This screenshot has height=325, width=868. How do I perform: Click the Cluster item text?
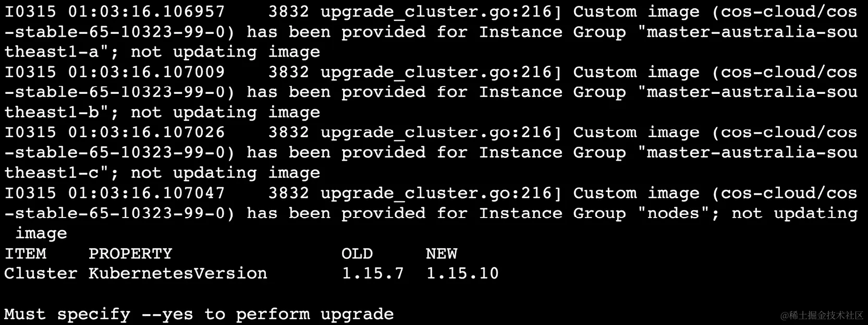(x=41, y=273)
